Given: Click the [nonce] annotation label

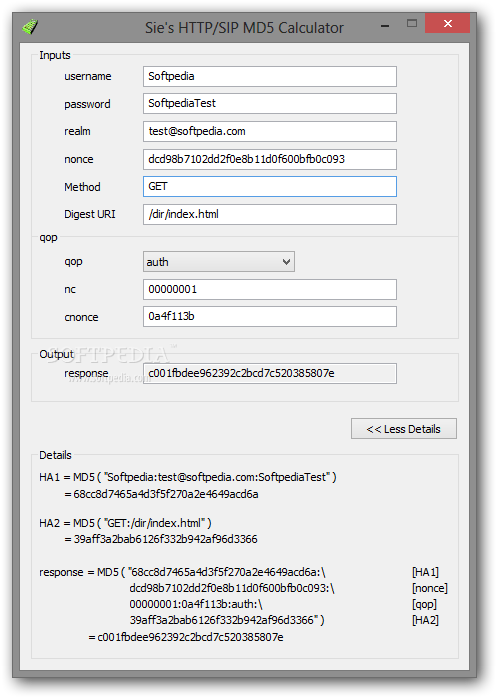Looking at the screenshot, I should (x=430, y=588).
